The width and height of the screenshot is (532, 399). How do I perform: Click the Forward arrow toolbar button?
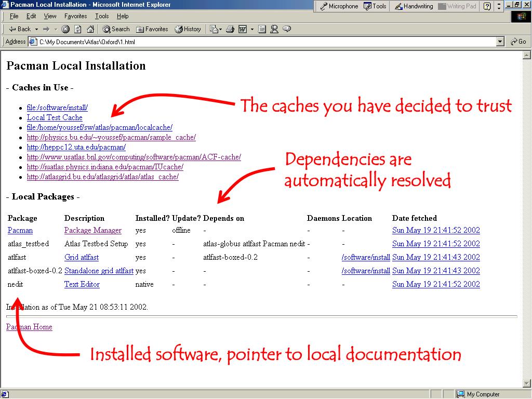coord(46,29)
